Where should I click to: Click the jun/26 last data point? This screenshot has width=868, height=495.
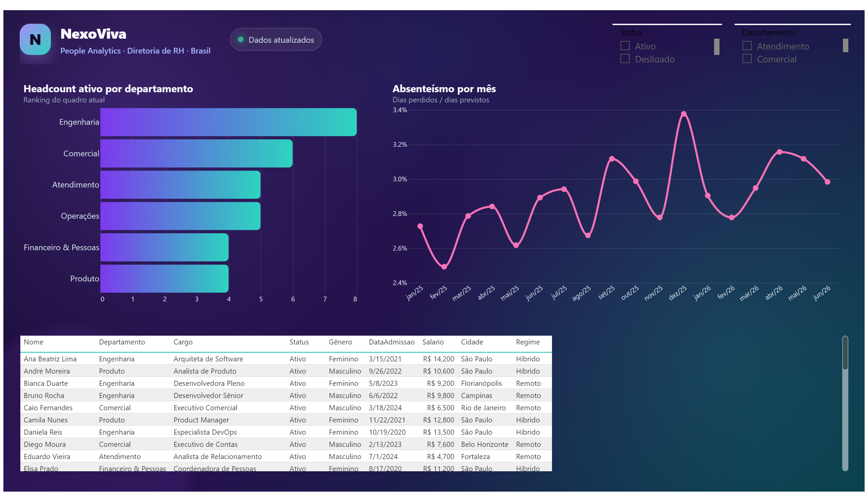827,182
